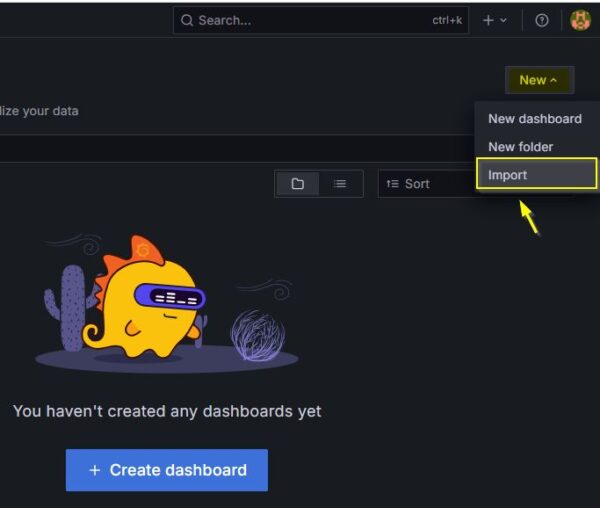The height and width of the screenshot is (508, 600).
Task: Collapse the New dropdown button
Action: click(540, 80)
